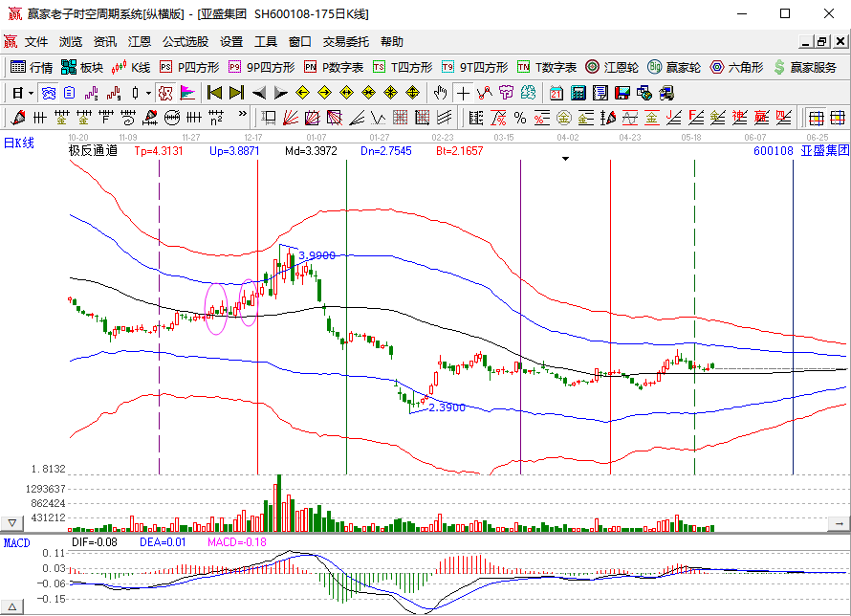Open the T数字表 tool
851x616 pixels.
547,67
